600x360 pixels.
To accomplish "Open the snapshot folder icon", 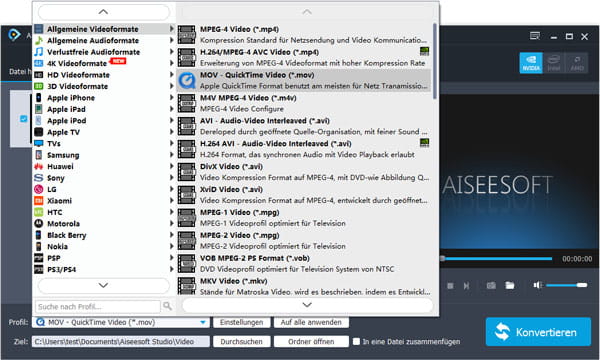I will (x=510, y=285).
